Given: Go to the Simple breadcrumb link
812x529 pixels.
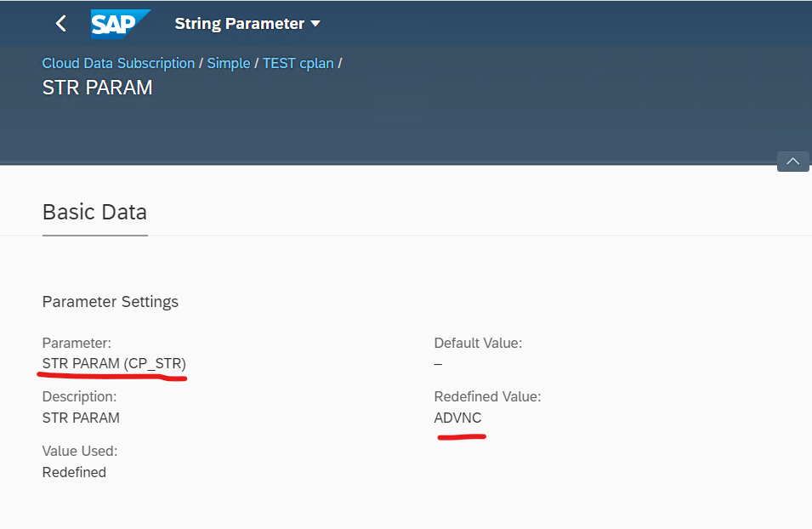Looking at the screenshot, I should click(x=229, y=64).
